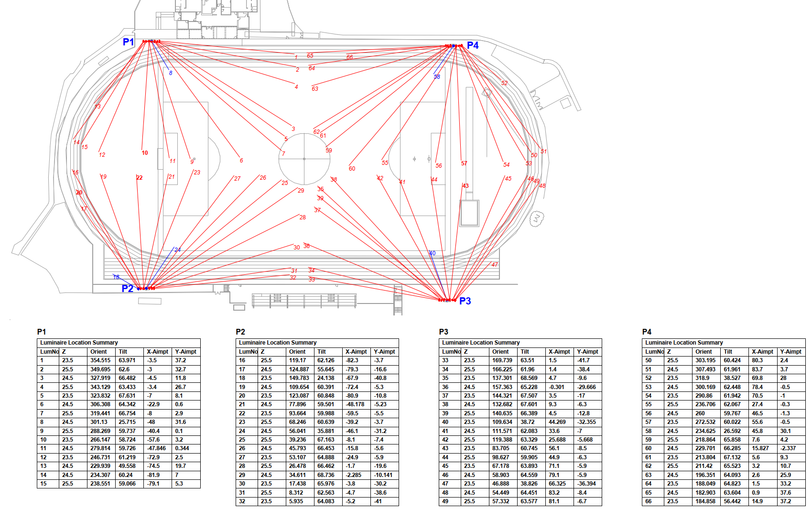
Task: Click the blue P1 pole label on plan
Action: click(128, 42)
